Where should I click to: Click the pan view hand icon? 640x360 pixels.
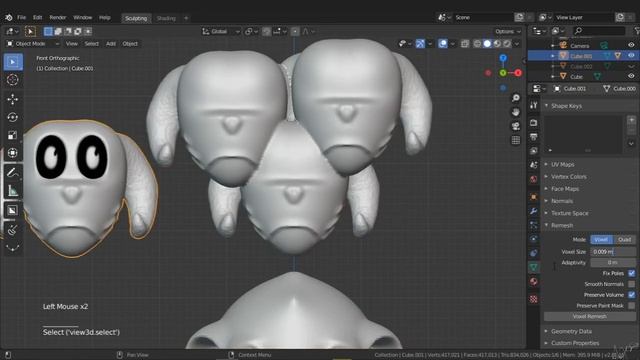[x=516, y=112]
